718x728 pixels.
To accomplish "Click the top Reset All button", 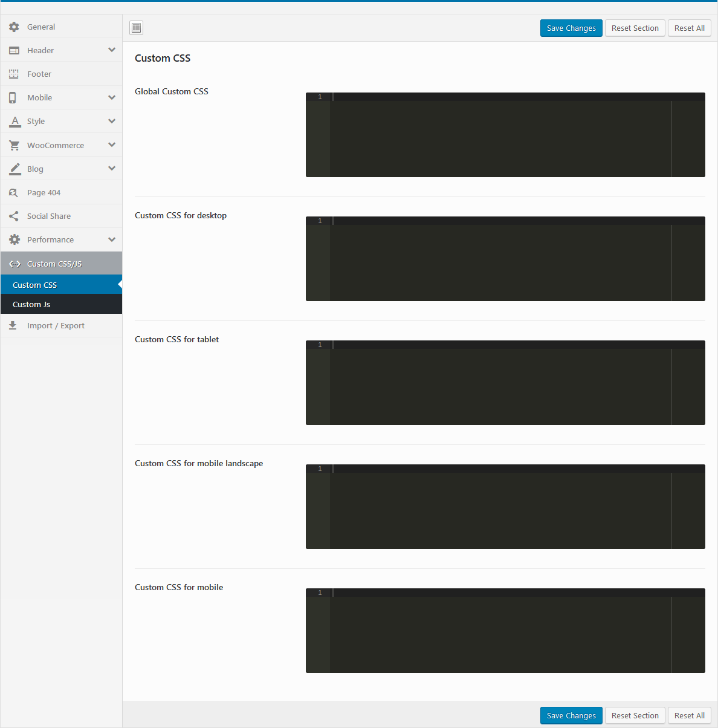I will (x=690, y=28).
